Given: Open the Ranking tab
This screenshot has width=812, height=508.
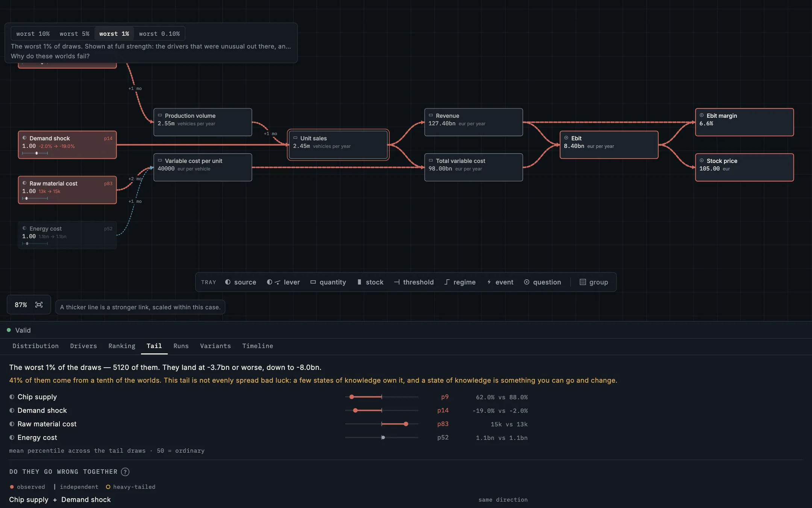Looking at the screenshot, I should click(122, 346).
